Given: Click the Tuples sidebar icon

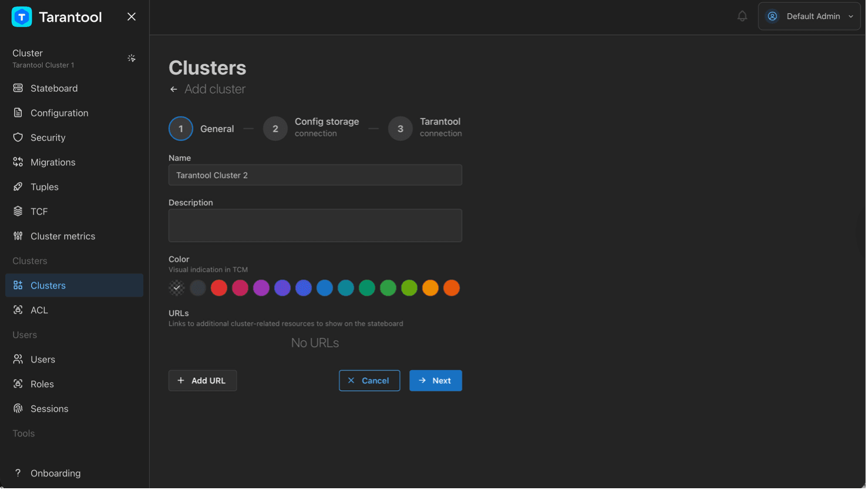Looking at the screenshot, I should tap(18, 187).
